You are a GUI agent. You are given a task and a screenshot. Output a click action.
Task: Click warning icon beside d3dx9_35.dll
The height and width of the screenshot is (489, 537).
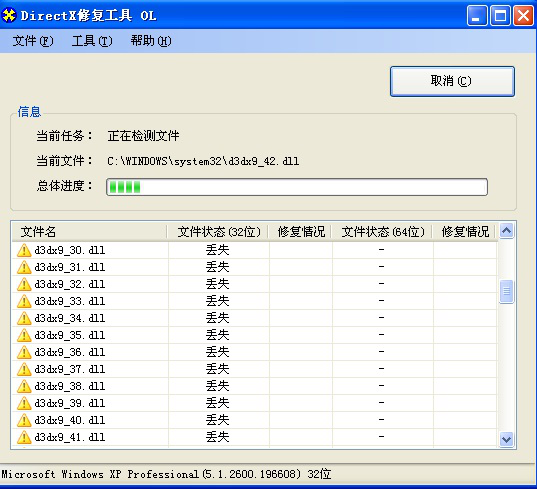point(24,335)
